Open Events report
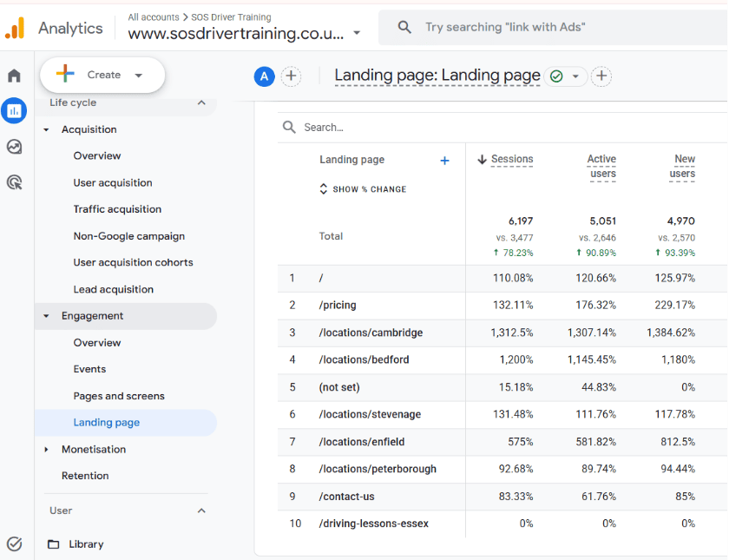 (x=89, y=369)
